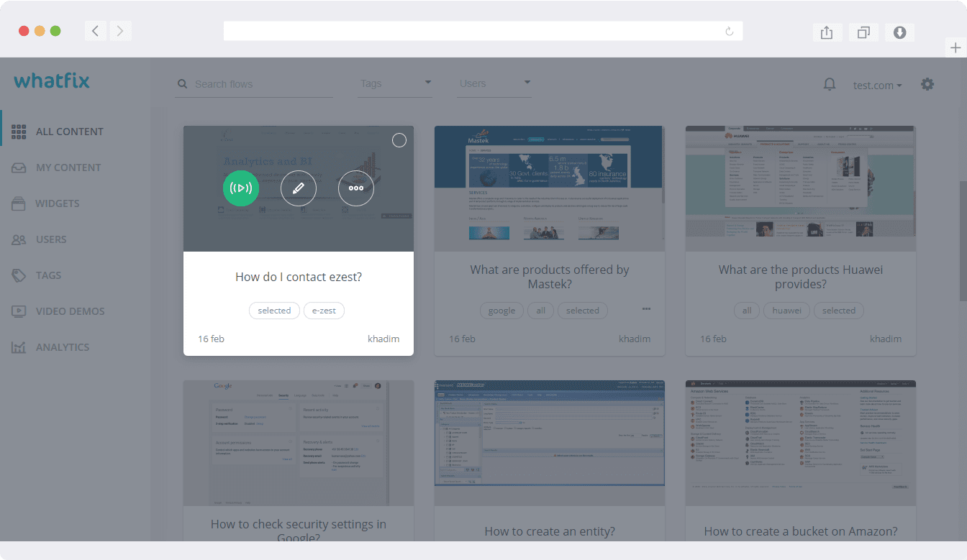This screenshot has height=560, width=967.
Task: Click title "How to create a bucket on Amazon?"
Action: pyautogui.click(x=801, y=531)
